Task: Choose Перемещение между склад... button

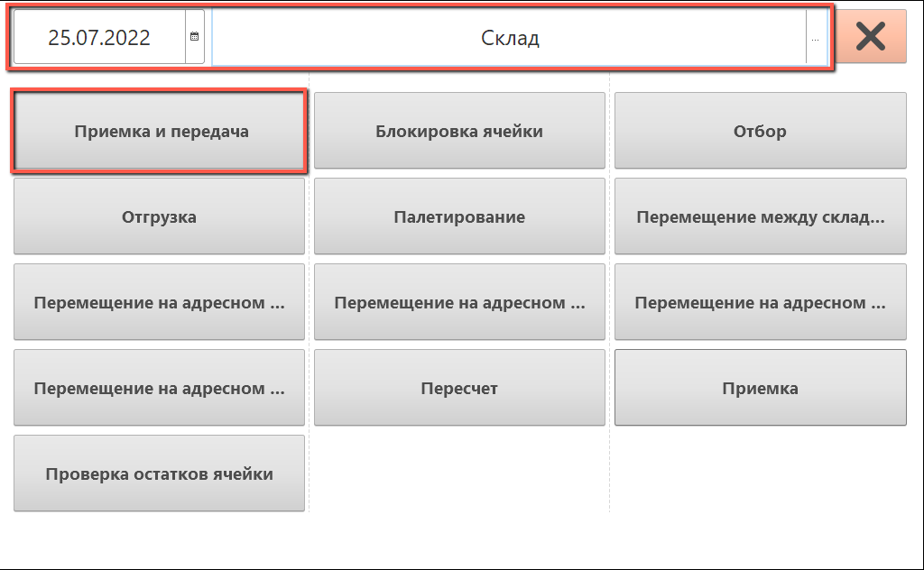Action: pyautogui.click(x=760, y=217)
